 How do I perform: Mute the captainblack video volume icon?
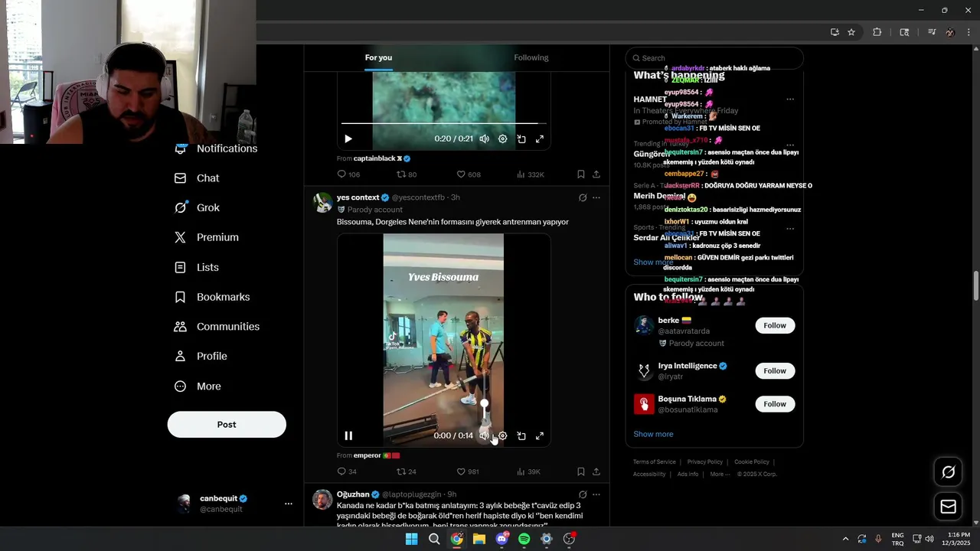click(x=485, y=139)
